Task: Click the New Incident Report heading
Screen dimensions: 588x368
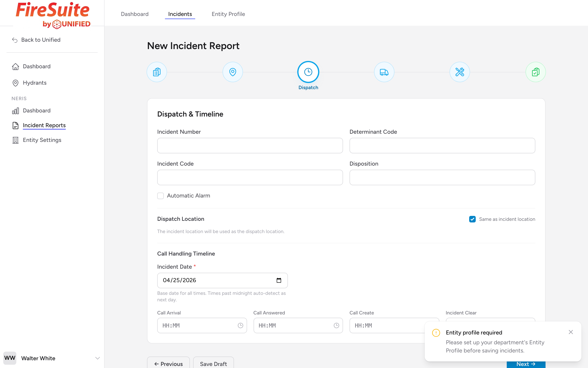Action: click(x=193, y=46)
